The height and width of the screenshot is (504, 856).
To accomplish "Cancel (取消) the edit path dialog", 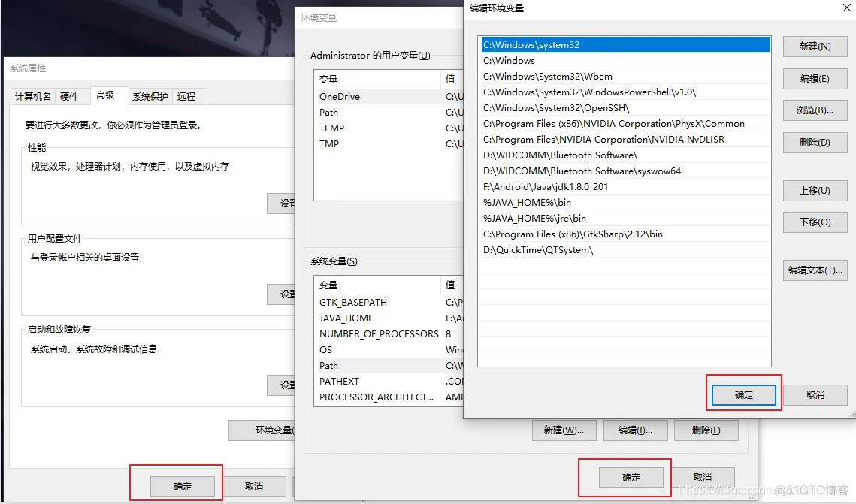I will tap(815, 394).
